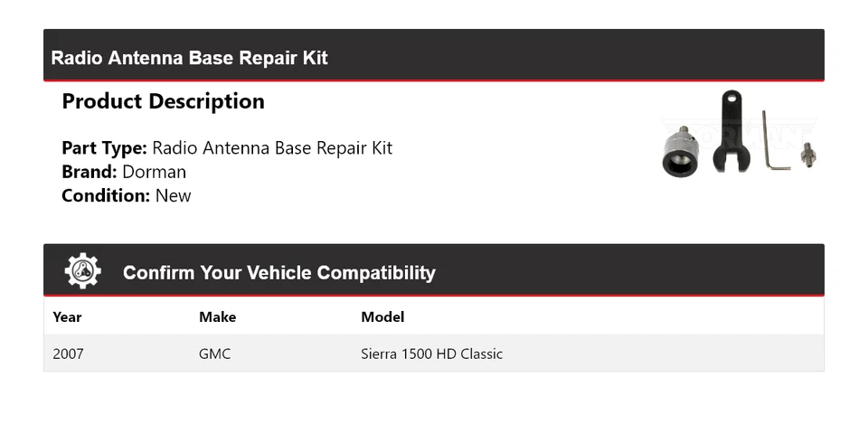Click the Part Type label
The image size is (868, 434).
pyautogui.click(x=104, y=148)
